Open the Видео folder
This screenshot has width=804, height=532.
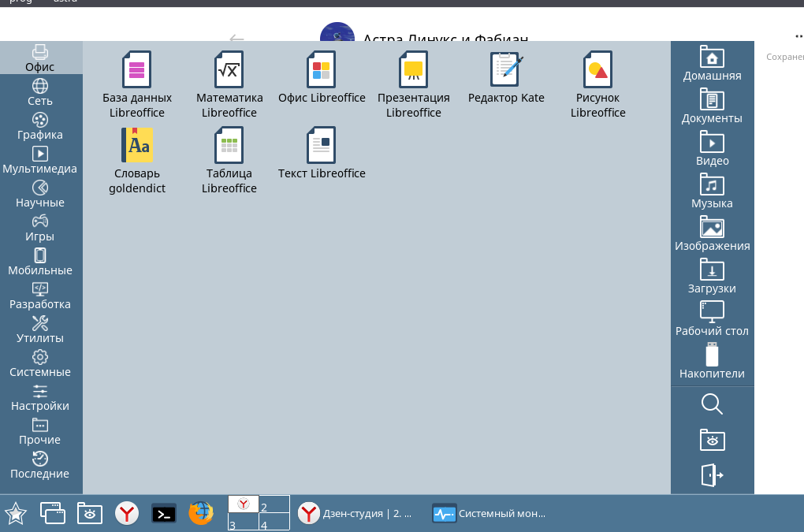(x=712, y=149)
